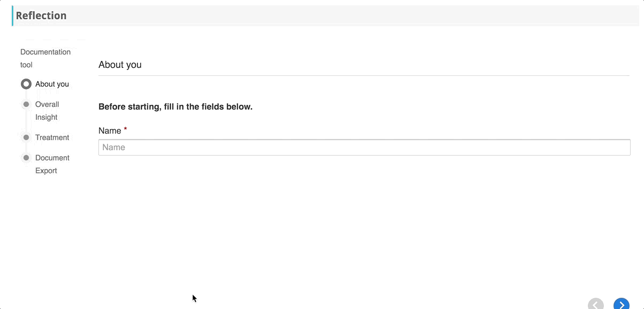Click the Overall Insight step dot
This screenshot has height=309, width=644.
[26, 104]
